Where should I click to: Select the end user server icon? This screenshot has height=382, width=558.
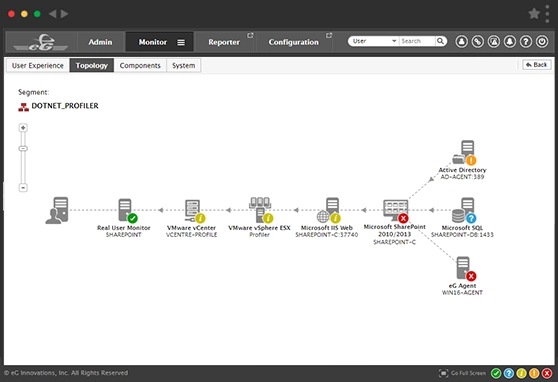coord(57,210)
